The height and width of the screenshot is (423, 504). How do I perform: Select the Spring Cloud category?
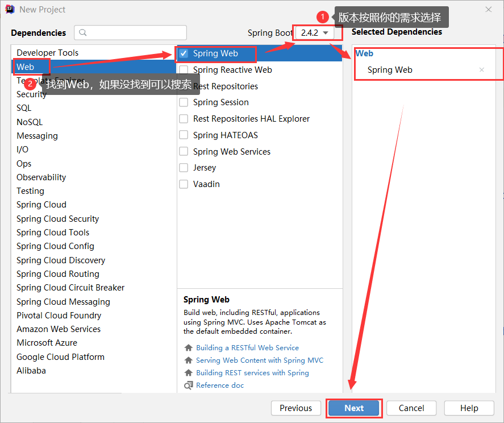click(x=41, y=205)
